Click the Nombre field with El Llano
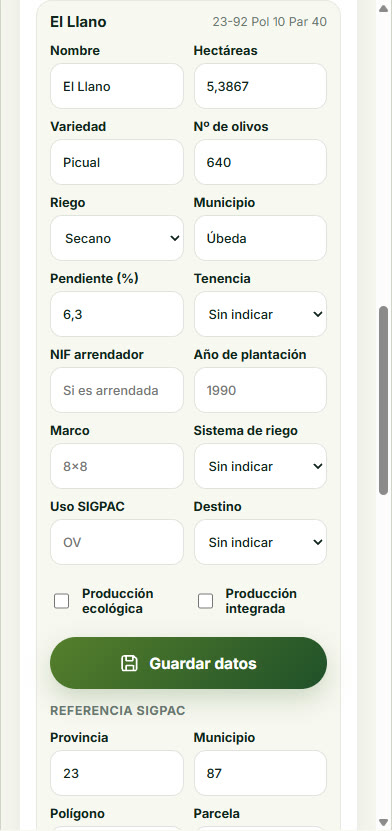This screenshot has height=831, width=392. tap(117, 86)
